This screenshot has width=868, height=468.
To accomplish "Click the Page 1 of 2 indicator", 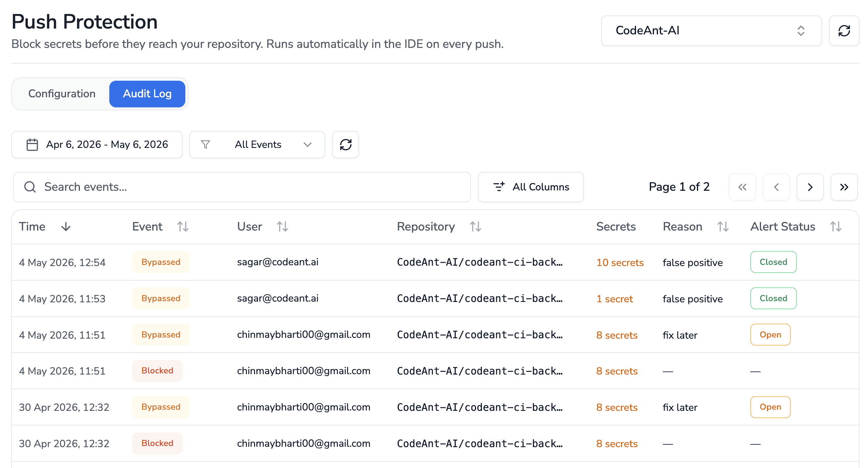I will point(679,187).
